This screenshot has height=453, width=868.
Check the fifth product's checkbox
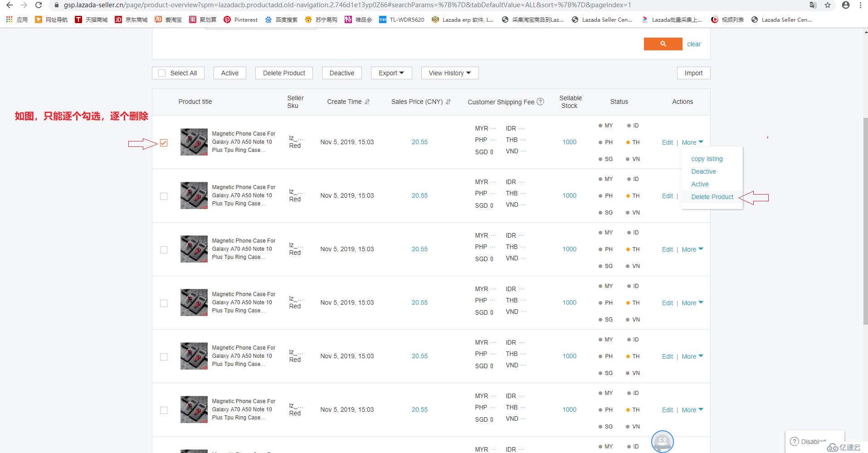[164, 357]
